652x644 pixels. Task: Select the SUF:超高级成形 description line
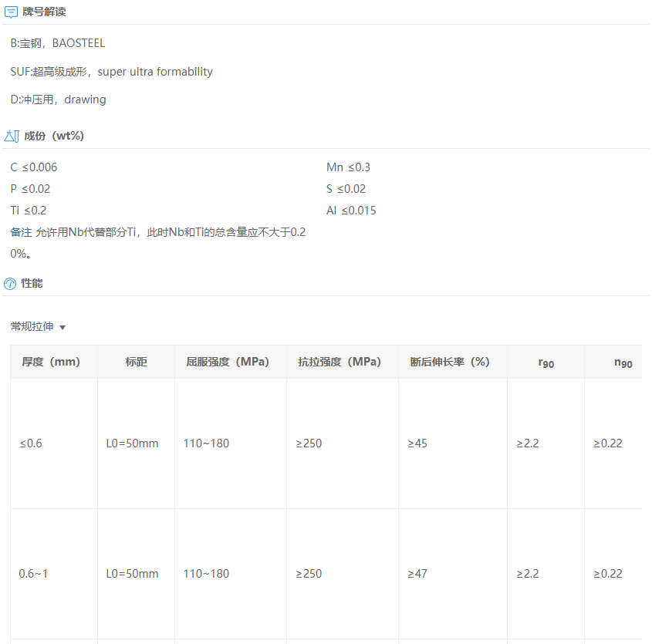[x=111, y=72]
